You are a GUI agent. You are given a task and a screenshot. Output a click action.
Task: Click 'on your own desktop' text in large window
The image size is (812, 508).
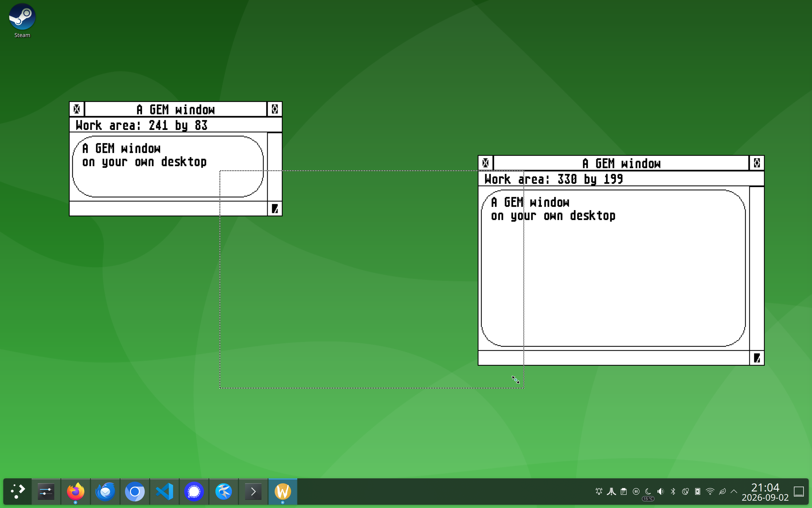pos(553,216)
